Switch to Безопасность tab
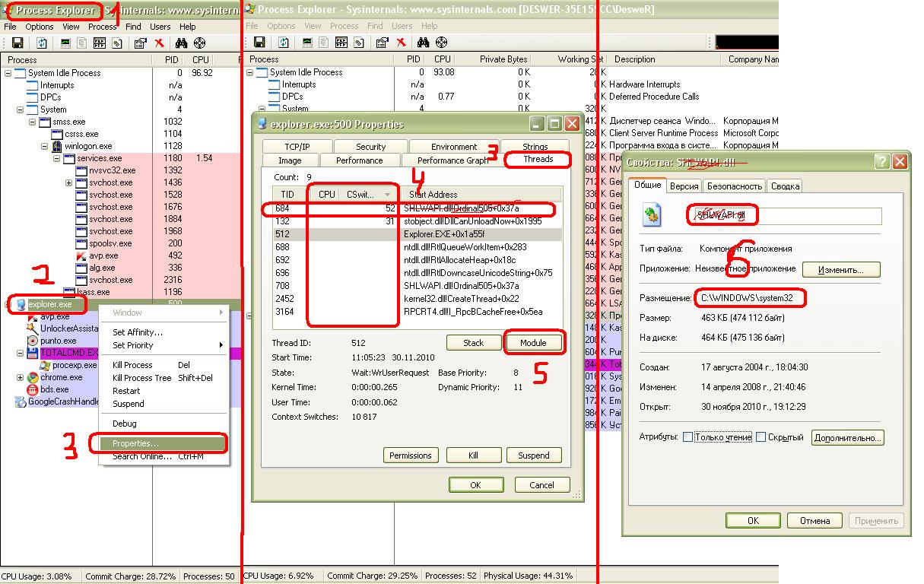Screen dimensions: 924x584 click(734, 186)
